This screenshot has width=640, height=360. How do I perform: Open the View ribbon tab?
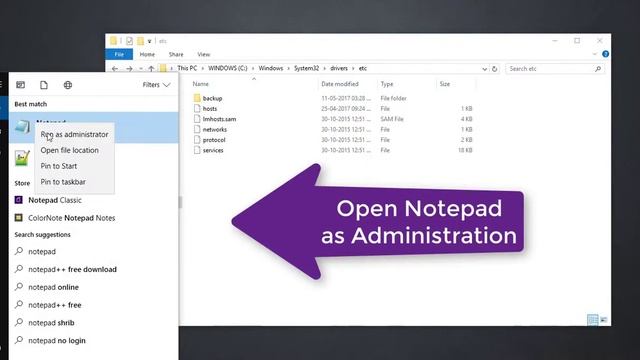pos(204,54)
